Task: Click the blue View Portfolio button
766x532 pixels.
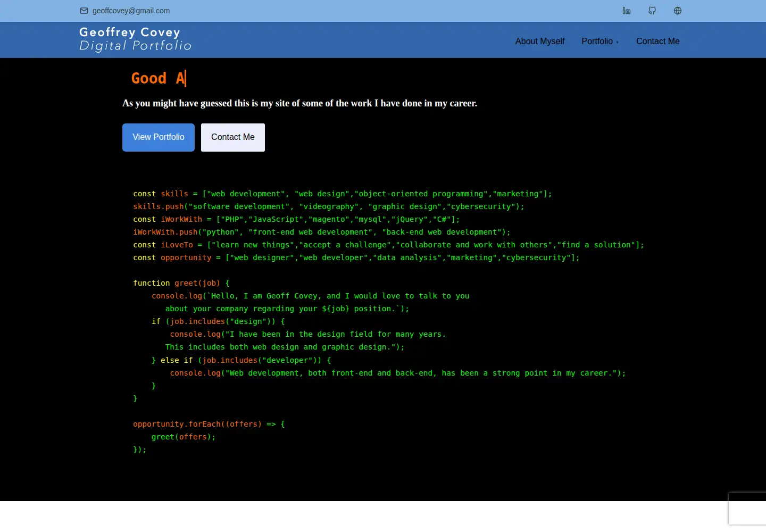Action: point(159,137)
